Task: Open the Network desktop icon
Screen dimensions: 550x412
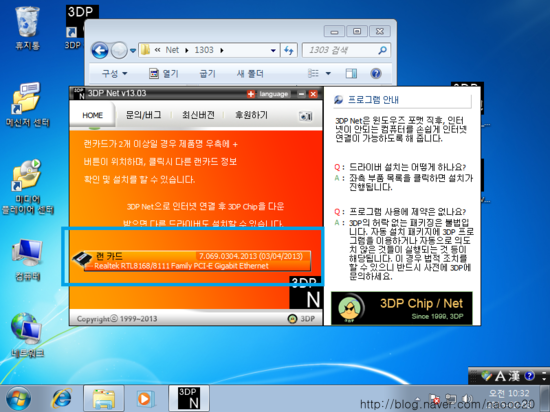Action: [27, 335]
